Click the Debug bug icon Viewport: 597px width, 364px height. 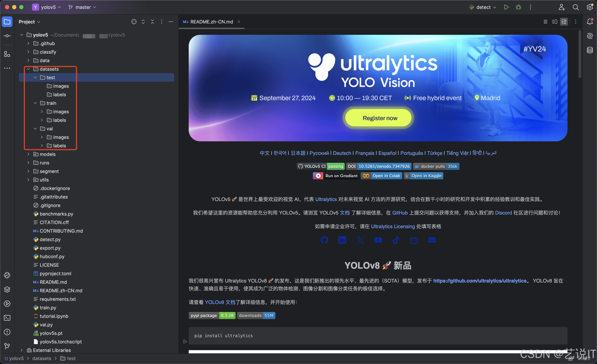518,7
